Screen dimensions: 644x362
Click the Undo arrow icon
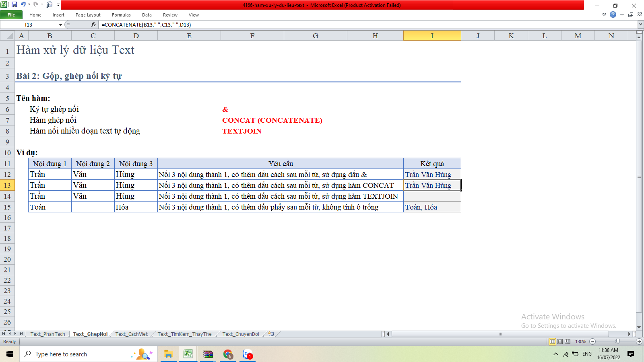pos(23,4)
